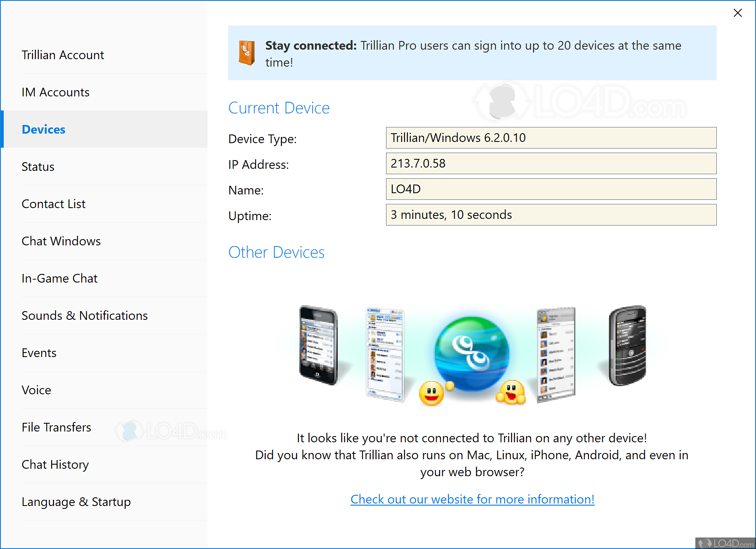
Task: Click the 'Name:' label
Action: (x=246, y=190)
